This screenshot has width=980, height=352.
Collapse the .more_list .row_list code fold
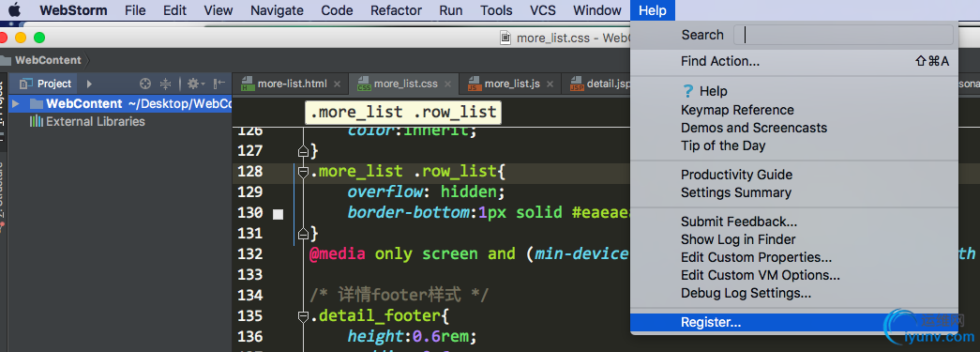pos(303,172)
